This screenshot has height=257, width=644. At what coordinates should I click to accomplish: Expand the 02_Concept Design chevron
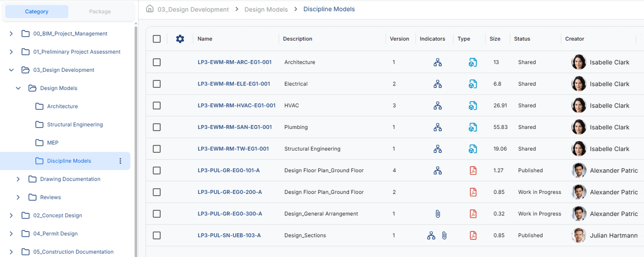coord(11,215)
